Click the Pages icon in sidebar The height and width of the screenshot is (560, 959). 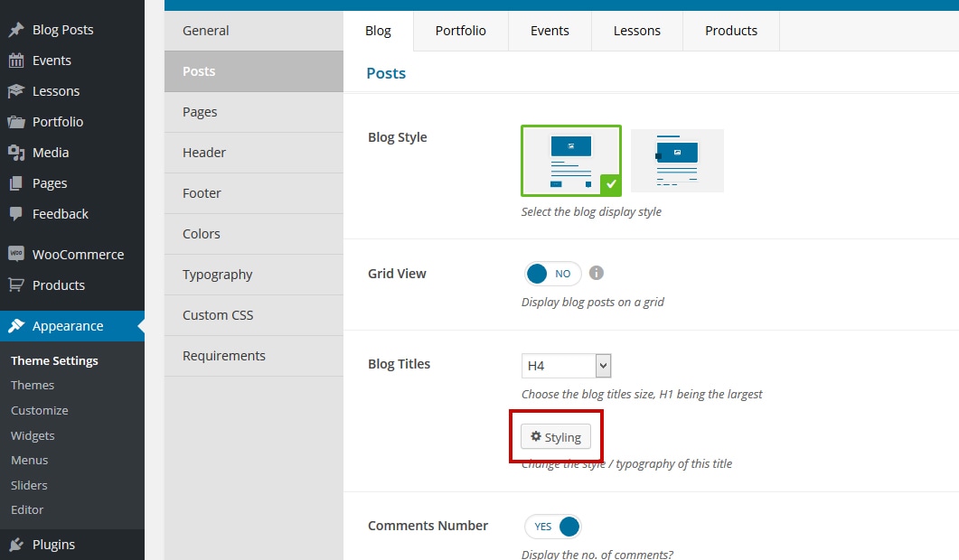(16, 182)
